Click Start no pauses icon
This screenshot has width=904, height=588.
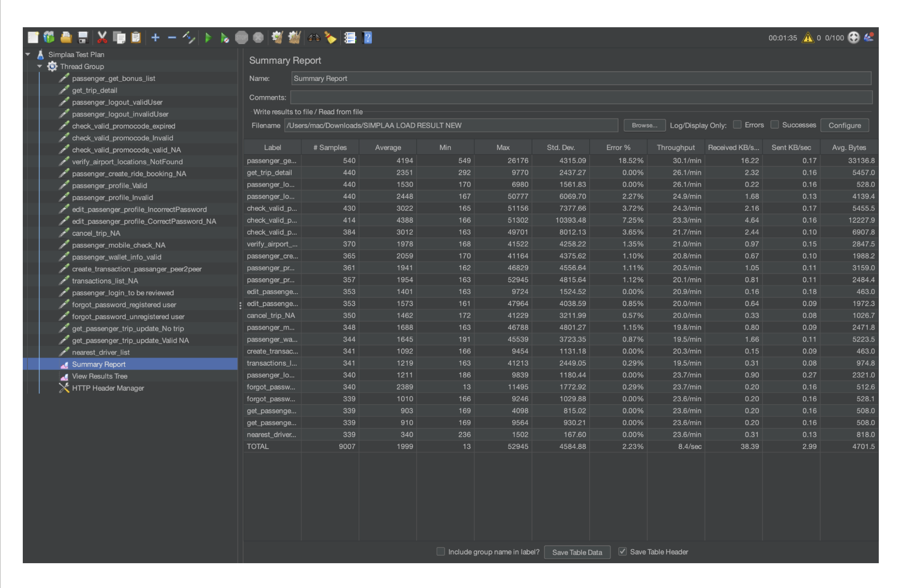click(x=224, y=38)
